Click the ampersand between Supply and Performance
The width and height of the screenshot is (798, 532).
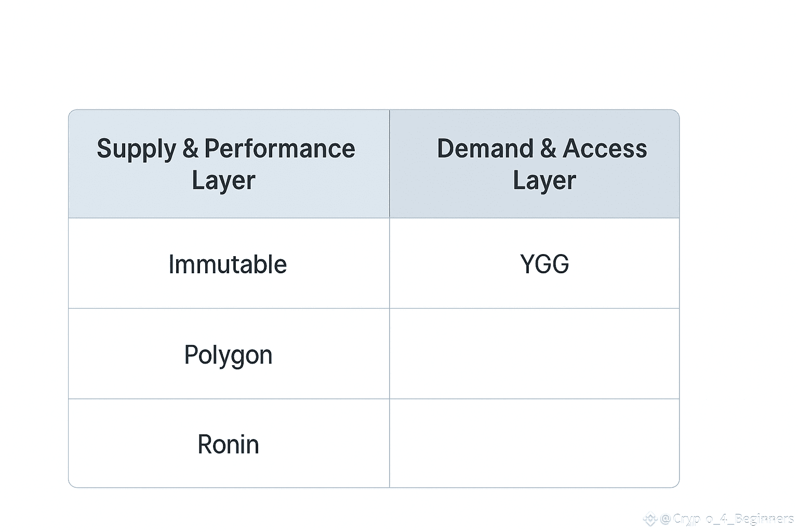(190, 149)
